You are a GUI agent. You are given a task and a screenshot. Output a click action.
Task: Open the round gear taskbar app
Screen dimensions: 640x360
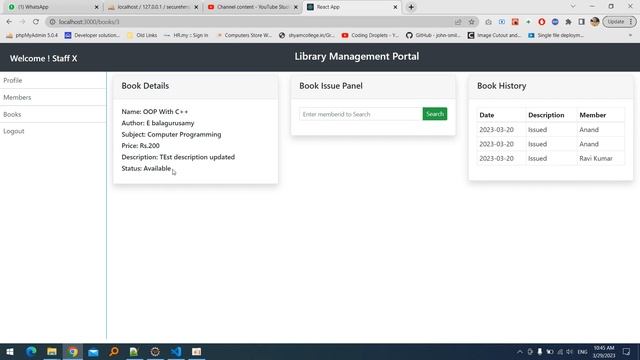coord(155,351)
